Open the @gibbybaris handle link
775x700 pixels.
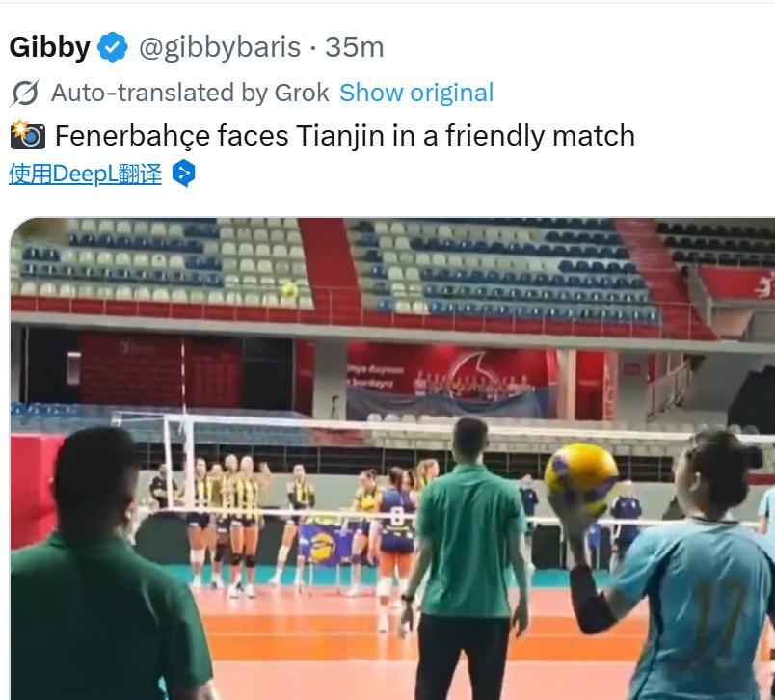pos(220,47)
